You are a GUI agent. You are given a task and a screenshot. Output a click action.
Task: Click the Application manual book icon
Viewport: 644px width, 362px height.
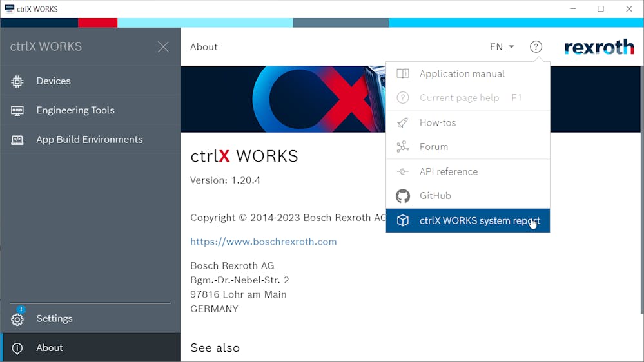click(x=402, y=73)
